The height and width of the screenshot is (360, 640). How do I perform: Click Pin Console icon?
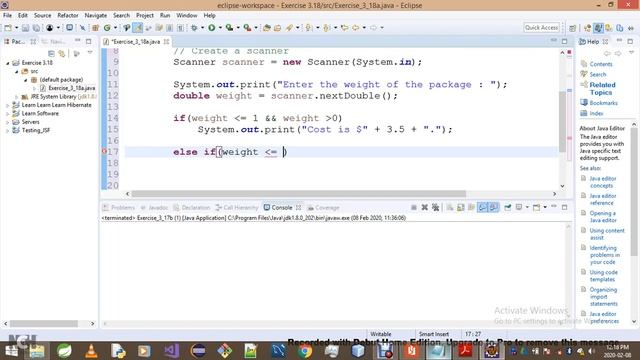click(x=508, y=207)
